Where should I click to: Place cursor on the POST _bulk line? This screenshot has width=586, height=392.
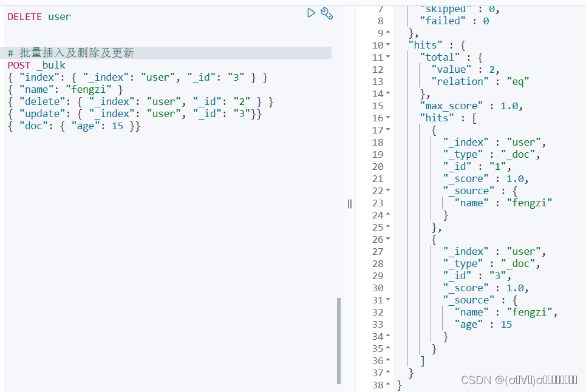[x=36, y=65]
